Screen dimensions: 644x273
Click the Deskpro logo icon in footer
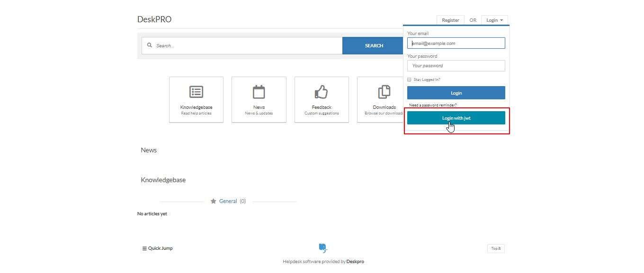[x=323, y=248]
